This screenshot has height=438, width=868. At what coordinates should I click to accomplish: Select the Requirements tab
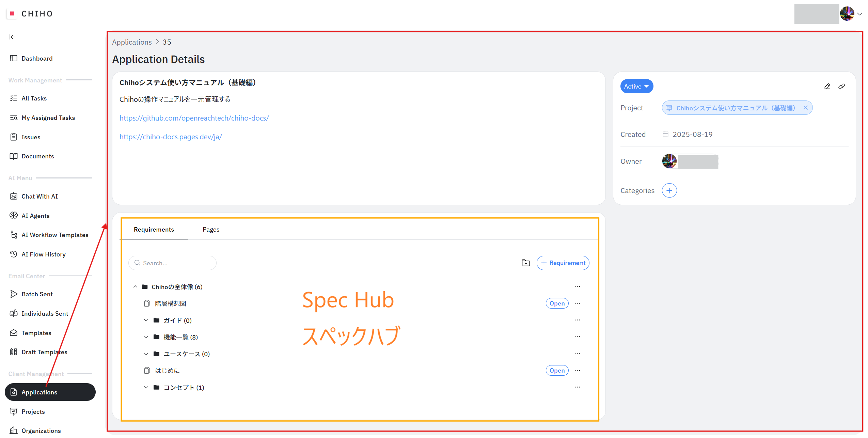click(x=154, y=230)
